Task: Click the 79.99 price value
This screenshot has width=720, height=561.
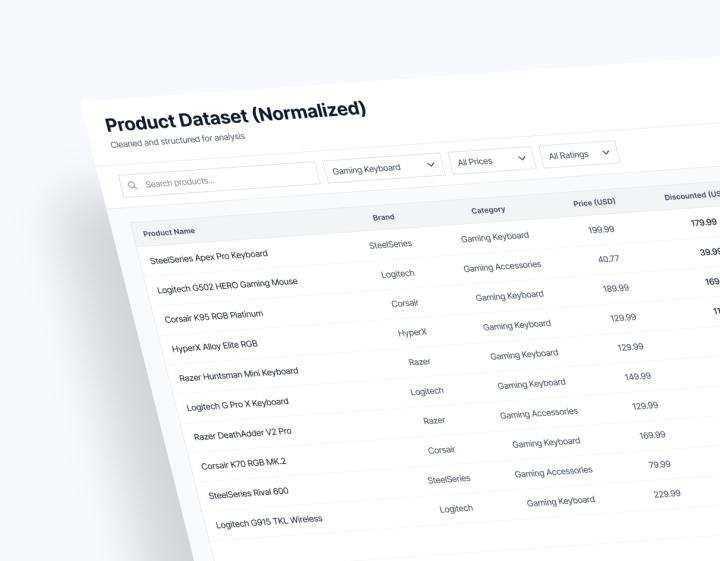Action: coord(659,465)
